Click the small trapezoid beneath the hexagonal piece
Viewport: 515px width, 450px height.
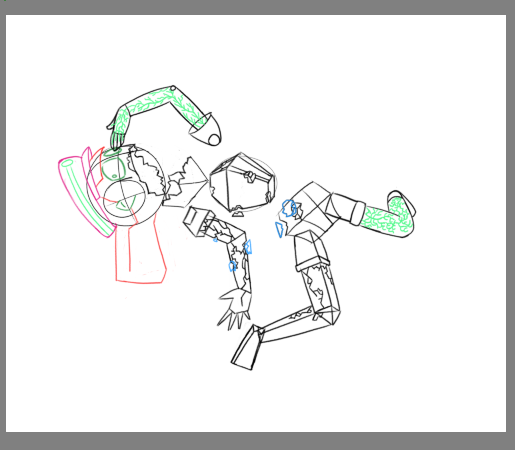click(x=237, y=214)
